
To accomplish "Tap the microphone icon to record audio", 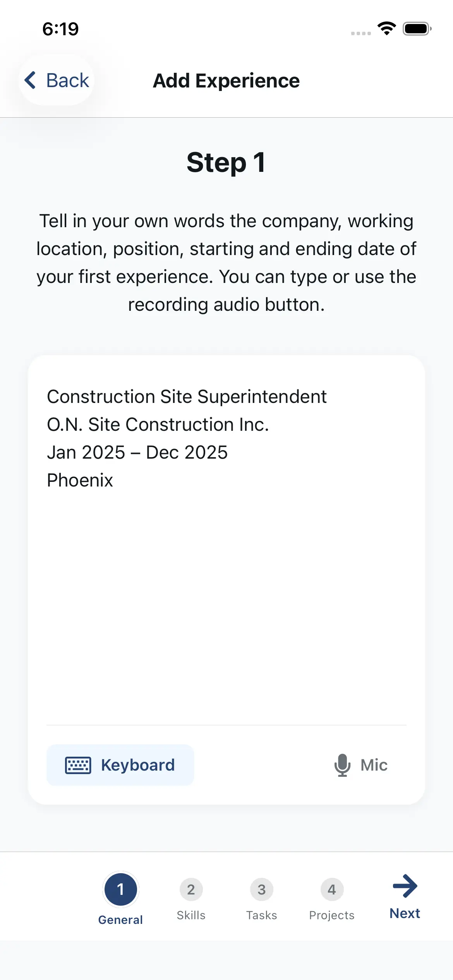I will [x=342, y=765].
